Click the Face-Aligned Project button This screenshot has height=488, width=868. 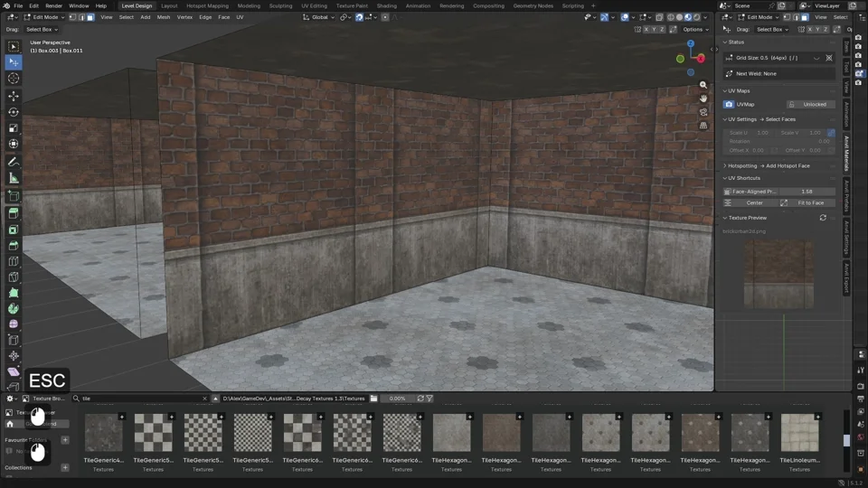click(750, 192)
